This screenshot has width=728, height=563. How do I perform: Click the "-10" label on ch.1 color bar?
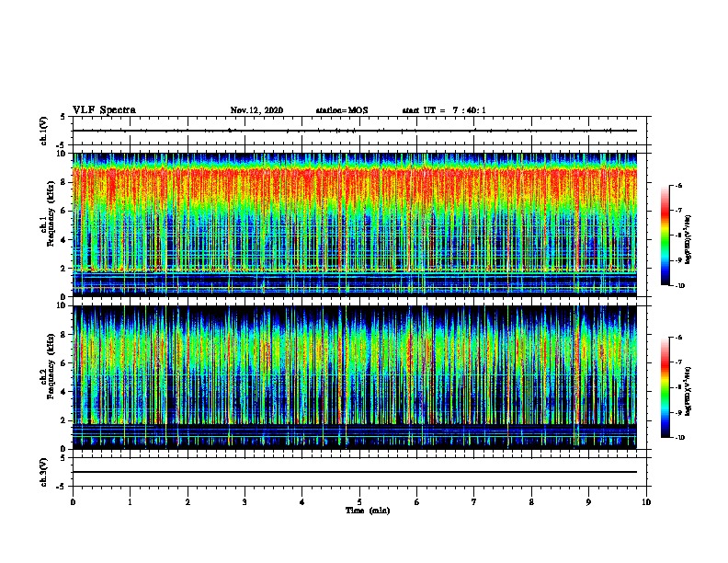[679, 286]
